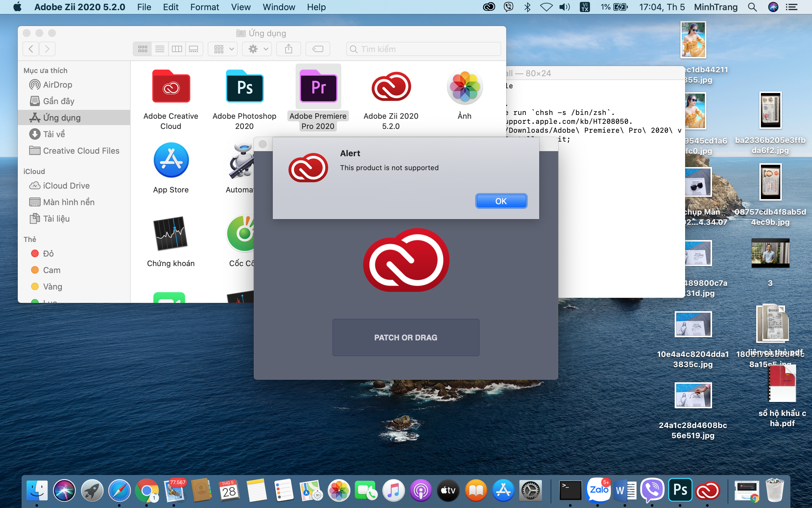Screen dimensions: 812x508
Task: Open the View menu
Action: (x=240, y=7)
